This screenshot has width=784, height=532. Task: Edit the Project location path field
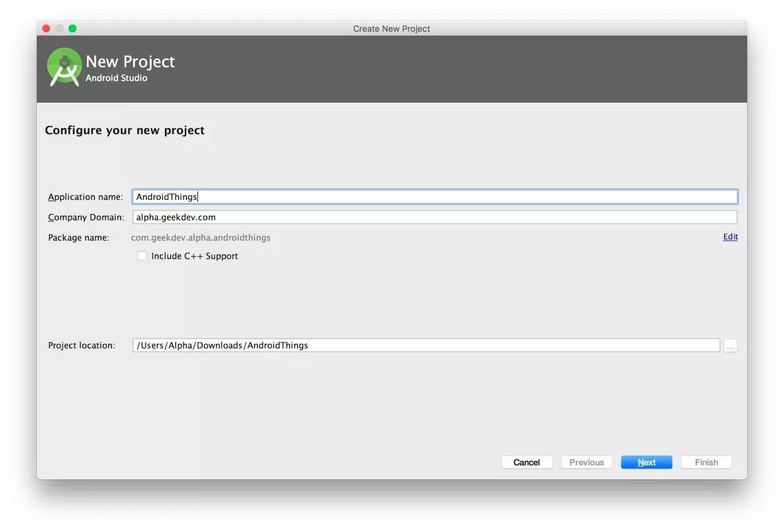[x=426, y=345]
